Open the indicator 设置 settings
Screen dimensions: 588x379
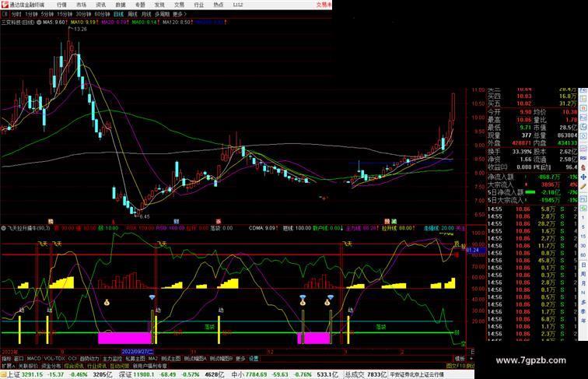tap(254, 359)
